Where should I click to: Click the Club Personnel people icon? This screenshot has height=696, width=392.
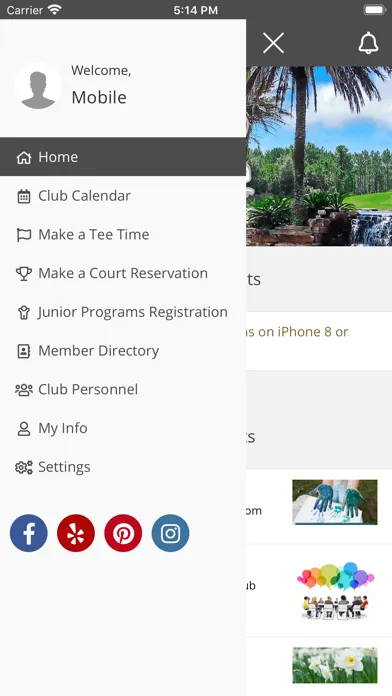click(24, 390)
